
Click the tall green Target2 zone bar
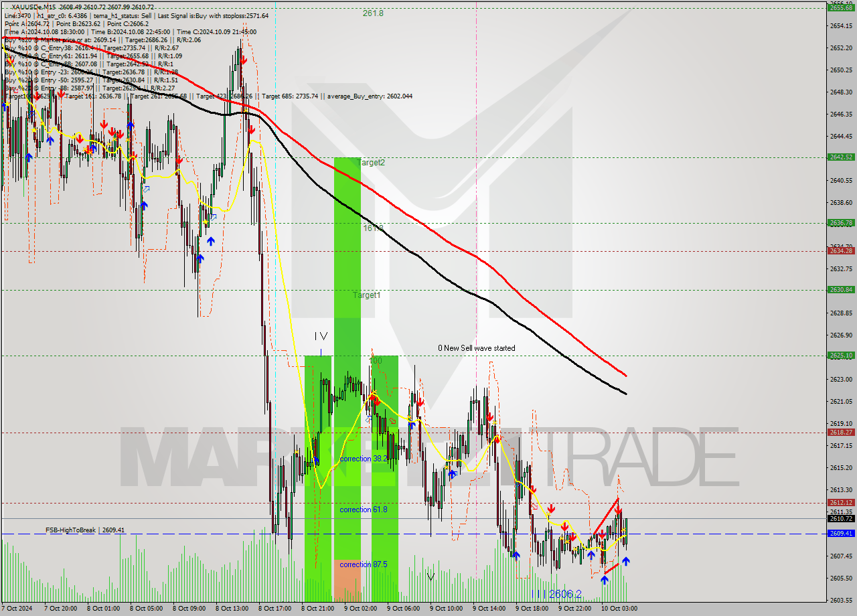point(347,358)
